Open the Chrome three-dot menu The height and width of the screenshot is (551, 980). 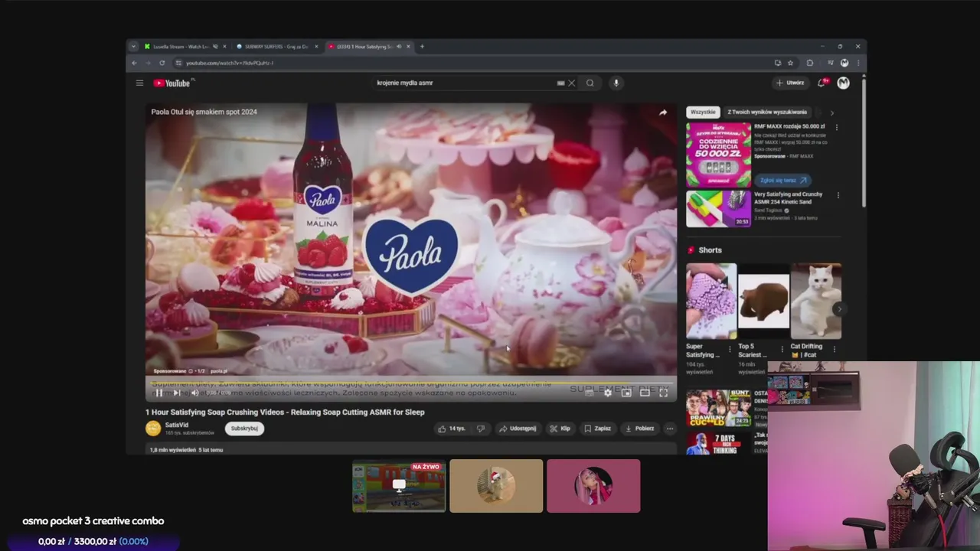tap(857, 63)
